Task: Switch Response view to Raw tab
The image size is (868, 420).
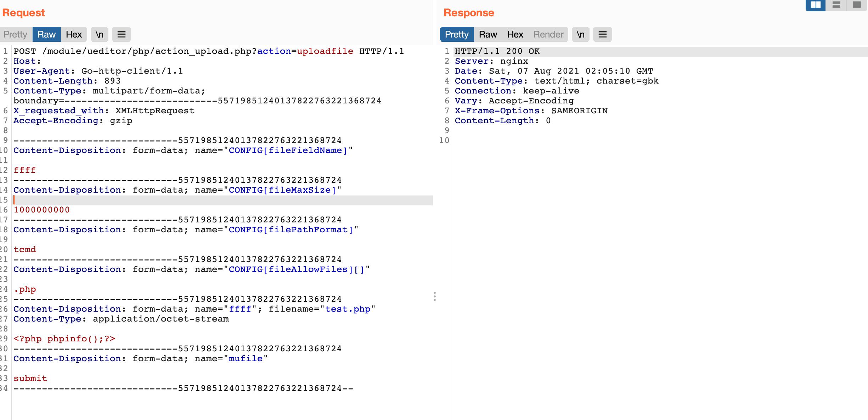Action: pyautogui.click(x=488, y=34)
